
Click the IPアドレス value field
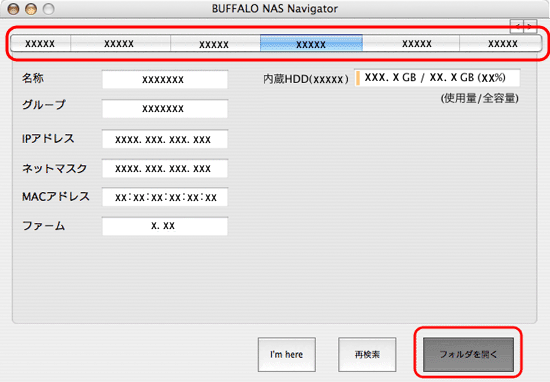pos(165,139)
